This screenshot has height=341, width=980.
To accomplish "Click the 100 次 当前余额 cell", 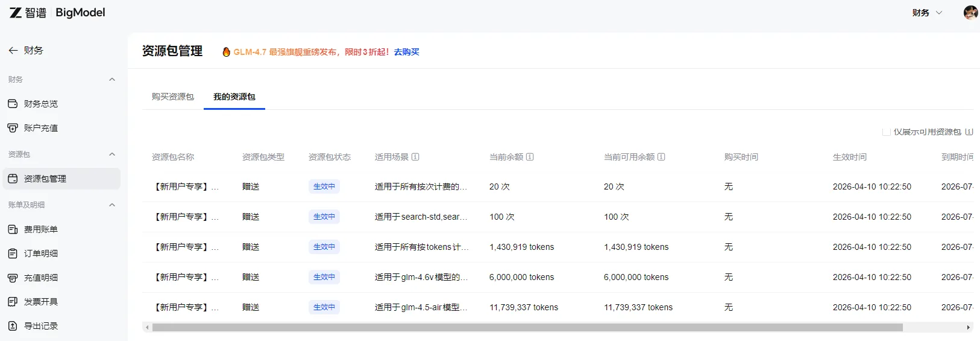I will click(502, 217).
